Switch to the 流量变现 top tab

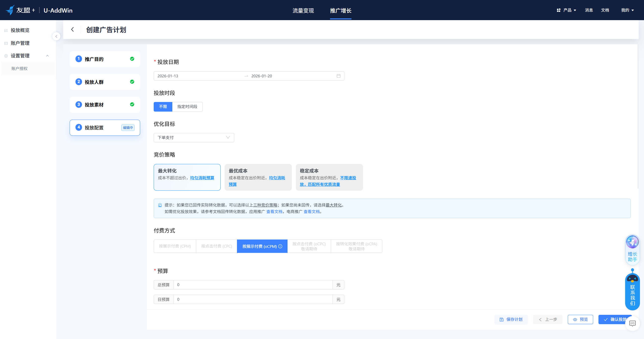click(303, 11)
